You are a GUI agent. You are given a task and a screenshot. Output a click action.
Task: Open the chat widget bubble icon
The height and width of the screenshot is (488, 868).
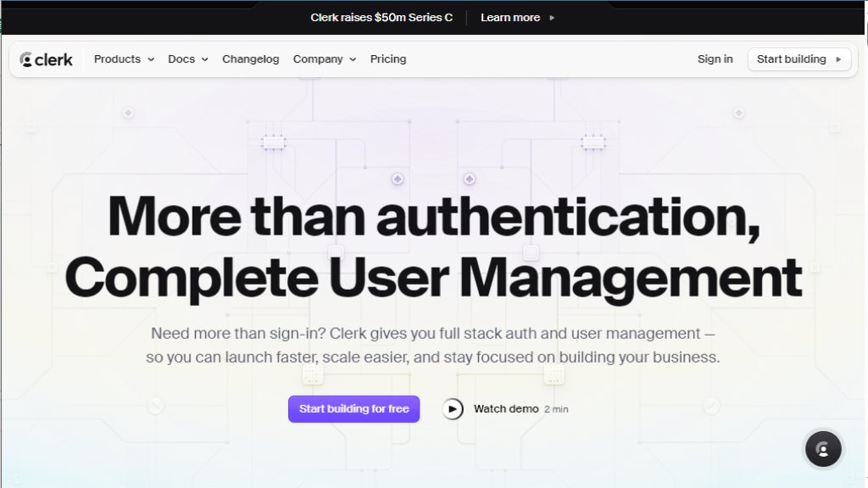click(x=822, y=449)
